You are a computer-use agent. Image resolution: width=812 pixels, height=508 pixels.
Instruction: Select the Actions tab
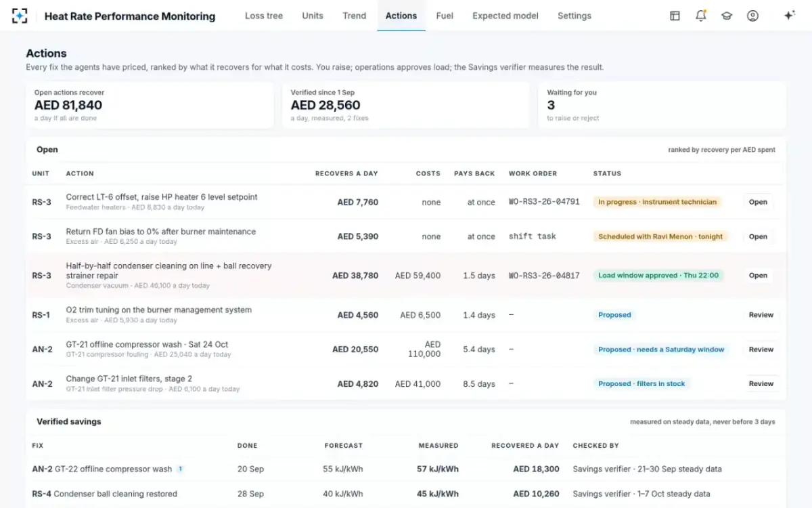pyautogui.click(x=401, y=16)
